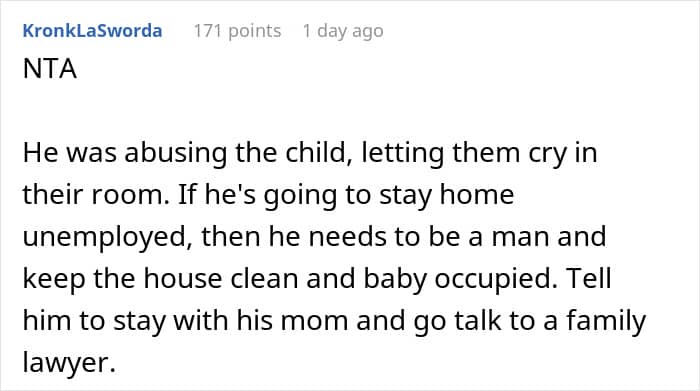The height and width of the screenshot is (391, 700).
Task: Open the '1 day ago' timestamp permalink
Action: pos(343,31)
